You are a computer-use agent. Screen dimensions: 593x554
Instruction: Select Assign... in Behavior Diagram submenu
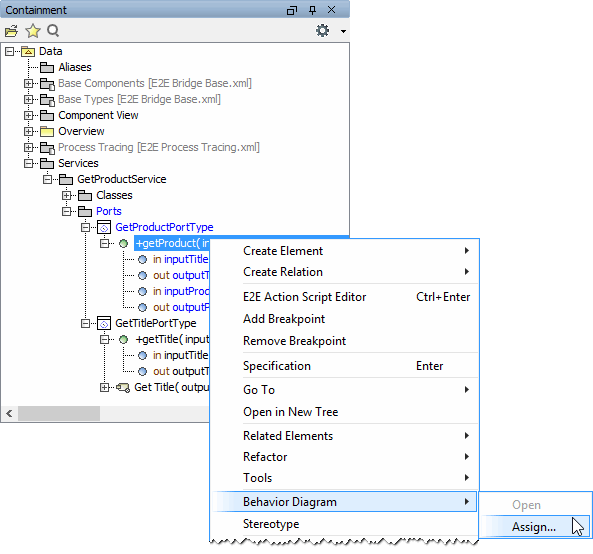coord(534,527)
